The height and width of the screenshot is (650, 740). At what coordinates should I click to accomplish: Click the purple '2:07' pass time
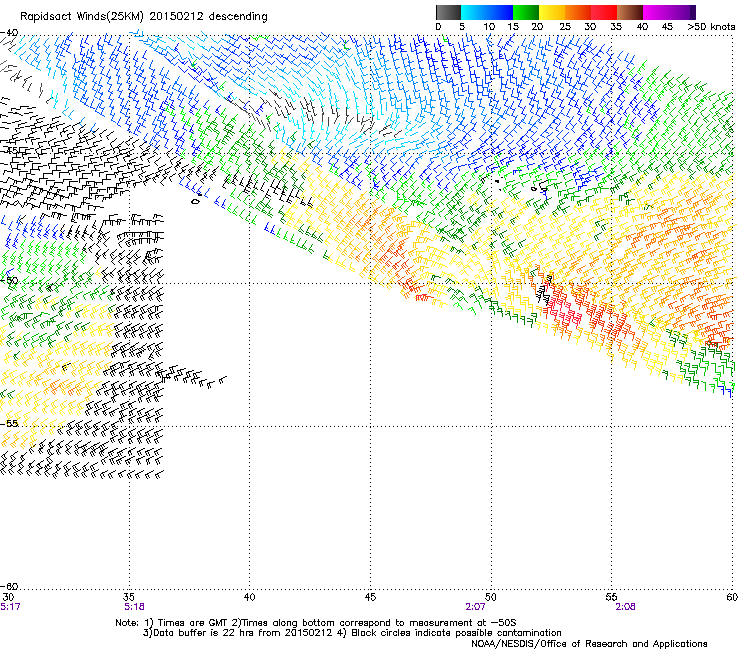click(475, 607)
